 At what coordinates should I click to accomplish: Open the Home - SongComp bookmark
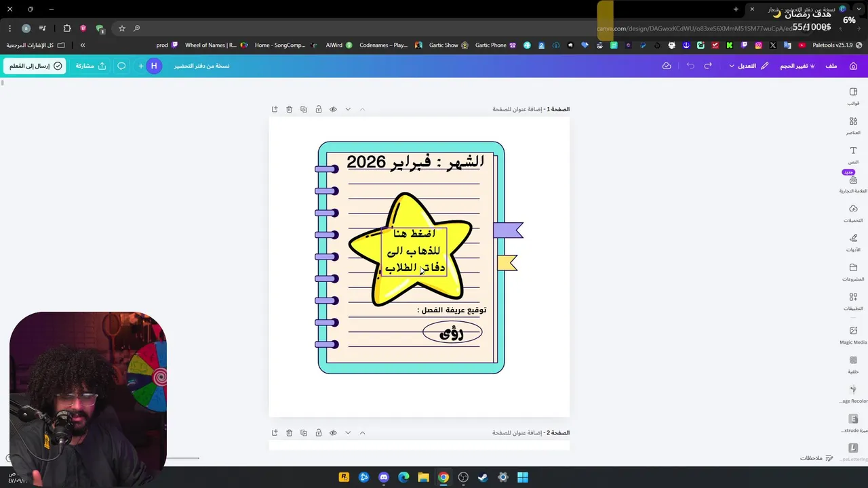coord(285,45)
